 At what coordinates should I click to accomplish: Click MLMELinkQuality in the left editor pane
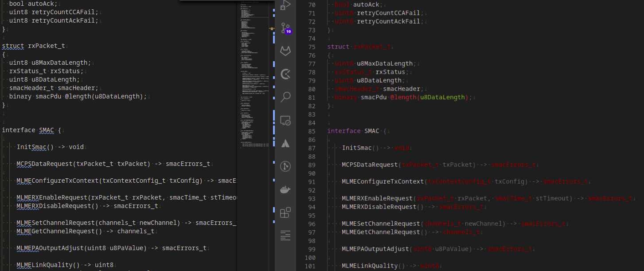(x=48, y=265)
